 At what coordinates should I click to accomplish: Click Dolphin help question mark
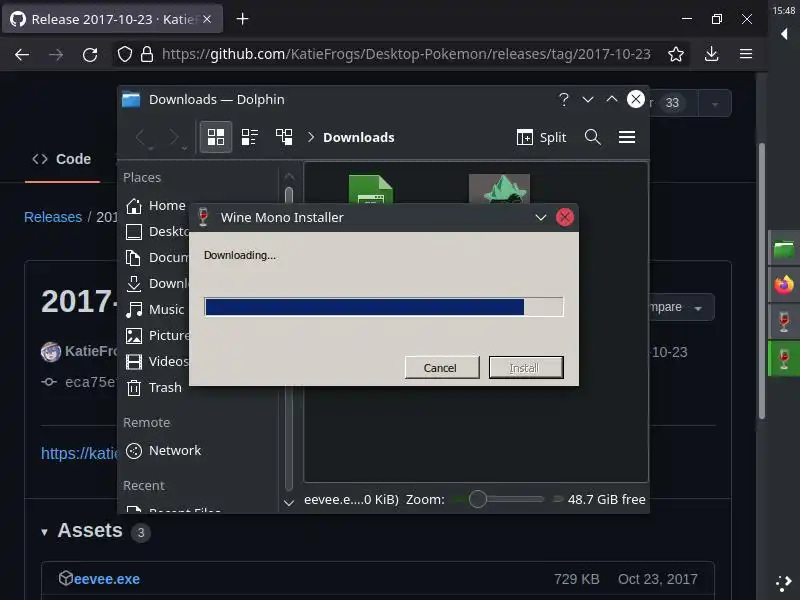coord(563,99)
